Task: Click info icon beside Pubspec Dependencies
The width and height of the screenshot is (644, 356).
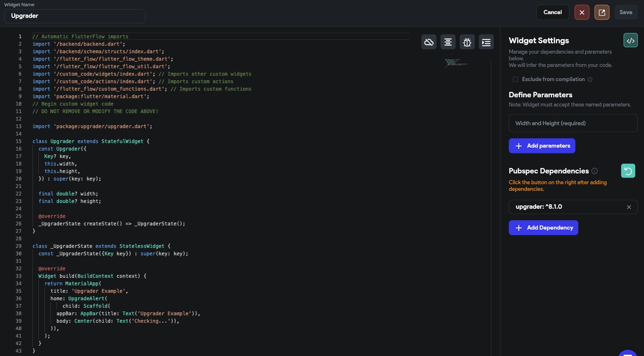Action: [594, 171]
